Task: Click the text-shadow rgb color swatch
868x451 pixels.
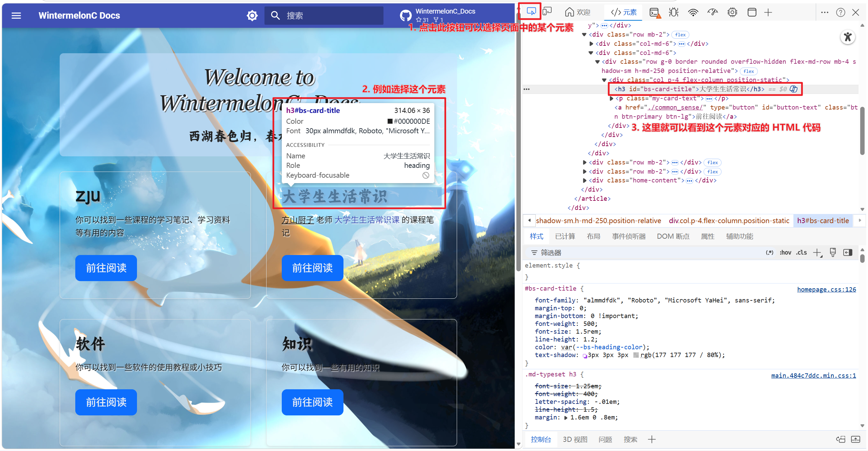Action: click(x=636, y=355)
